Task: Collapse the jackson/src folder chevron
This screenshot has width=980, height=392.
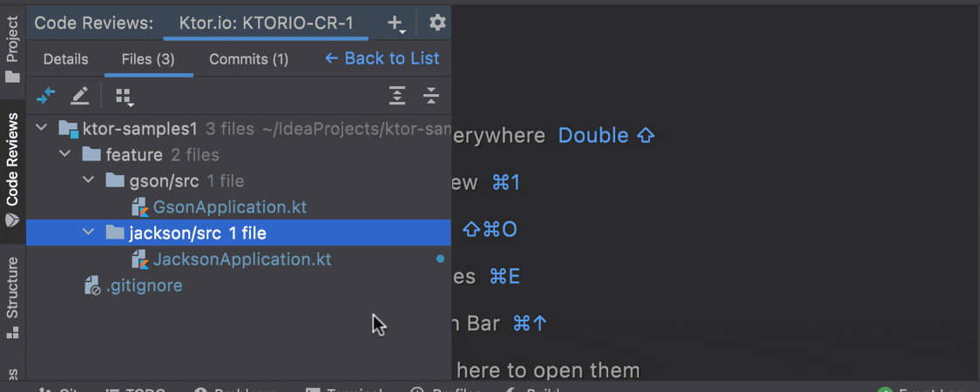Action: coord(89,233)
